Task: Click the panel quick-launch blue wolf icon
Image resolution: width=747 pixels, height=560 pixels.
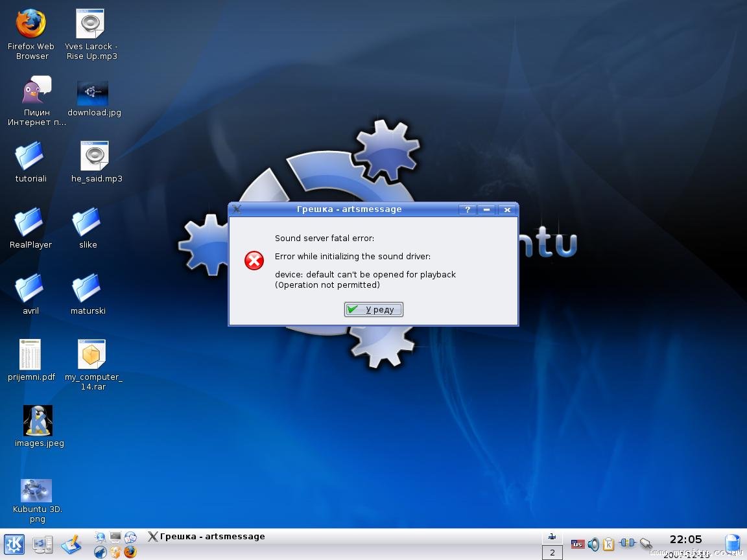Action: point(101,552)
